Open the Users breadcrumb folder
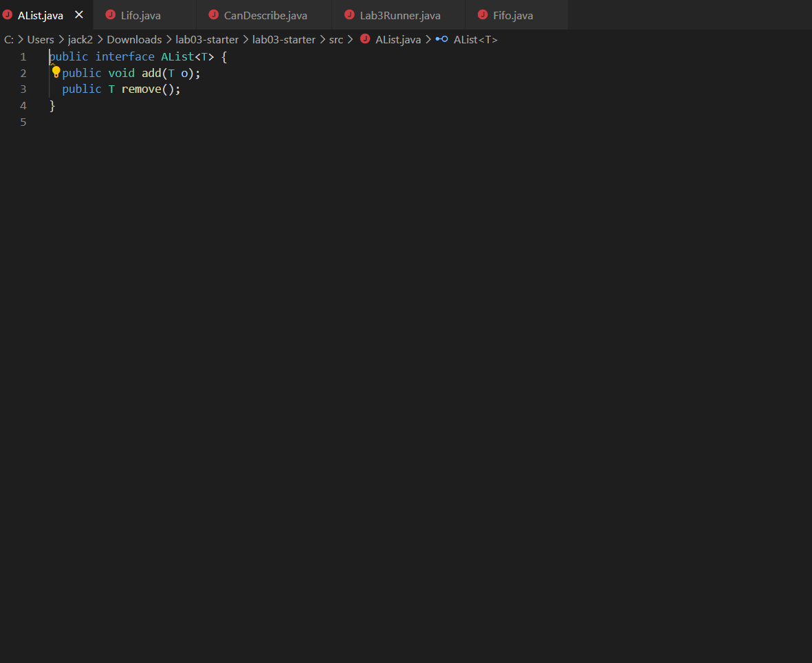The height and width of the screenshot is (663, 812). (41, 39)
